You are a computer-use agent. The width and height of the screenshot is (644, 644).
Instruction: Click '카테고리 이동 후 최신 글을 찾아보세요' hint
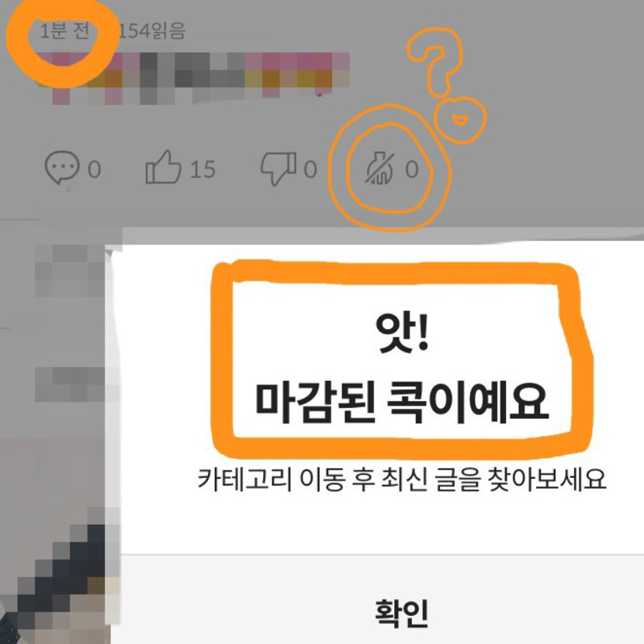pyautogui.click(x=402, y=479)
